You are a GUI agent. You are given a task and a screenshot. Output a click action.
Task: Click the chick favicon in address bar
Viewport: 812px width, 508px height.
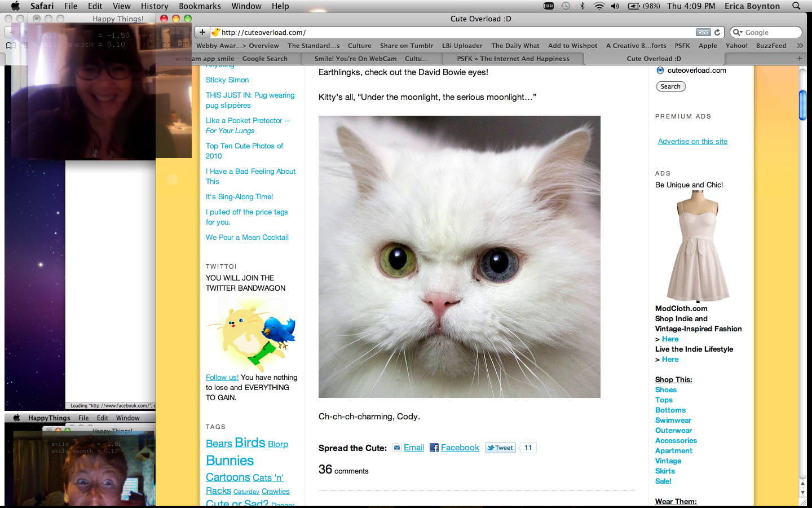click(x=215, y=32)
